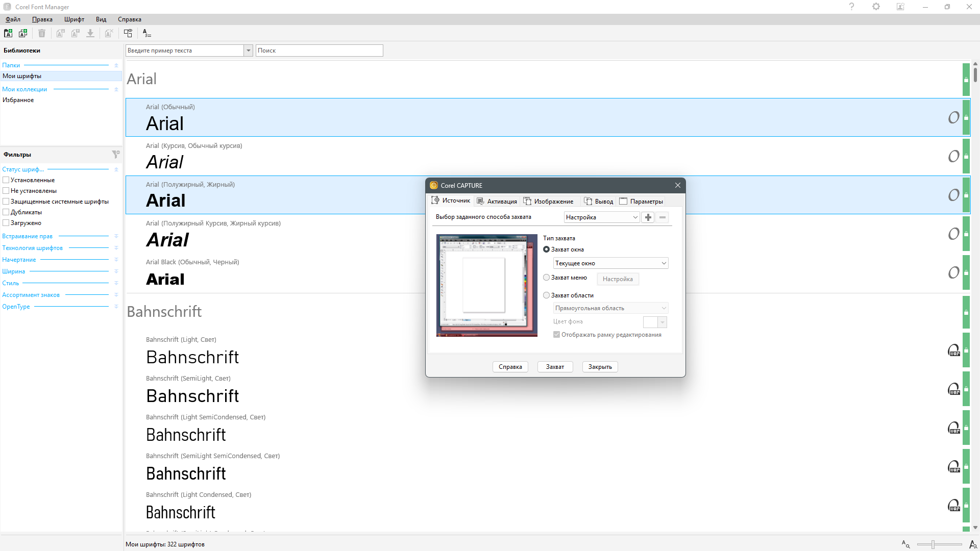Click VAR icon on Bahnschrift (Light Condensed) row
980x551 pixels.
tap(954, 505)
